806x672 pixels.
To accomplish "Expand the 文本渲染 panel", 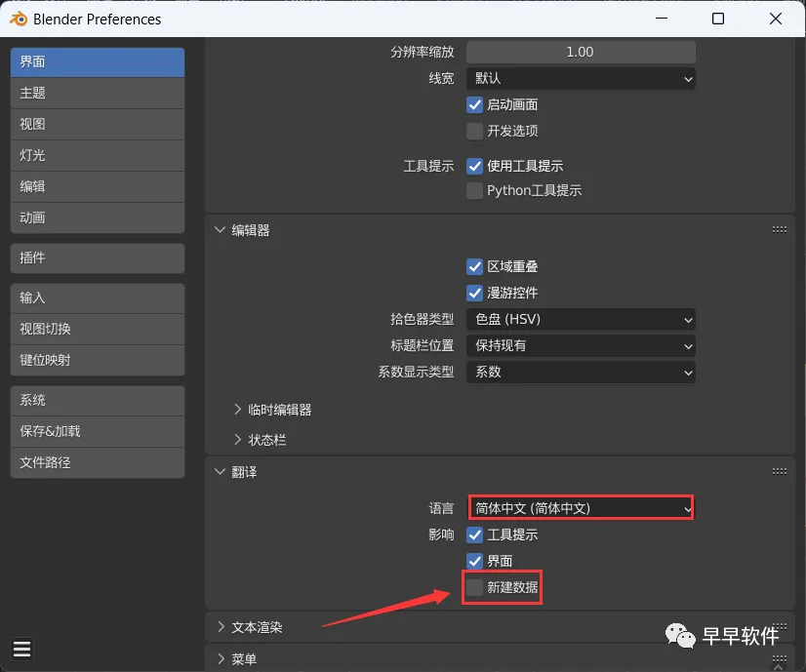I will 222,627.
